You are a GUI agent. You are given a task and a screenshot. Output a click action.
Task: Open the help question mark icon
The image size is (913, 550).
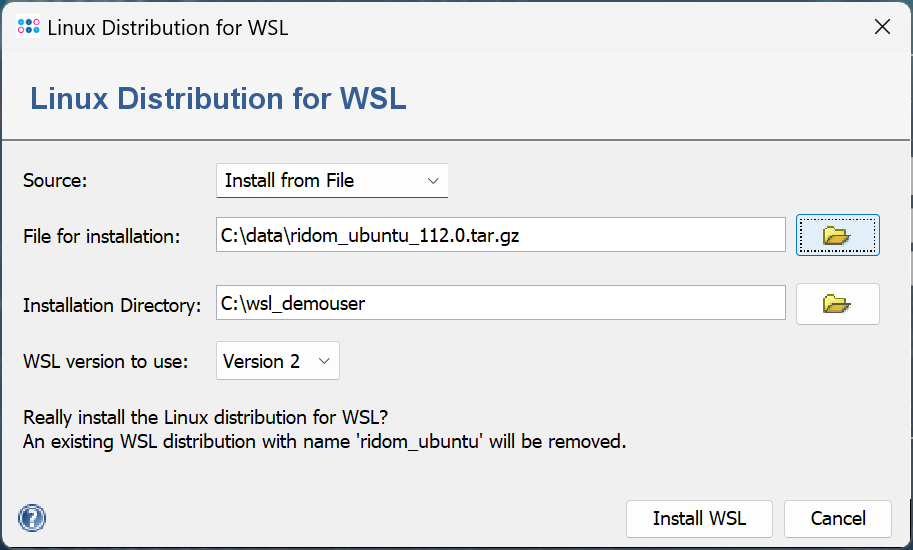pos(32,518)
